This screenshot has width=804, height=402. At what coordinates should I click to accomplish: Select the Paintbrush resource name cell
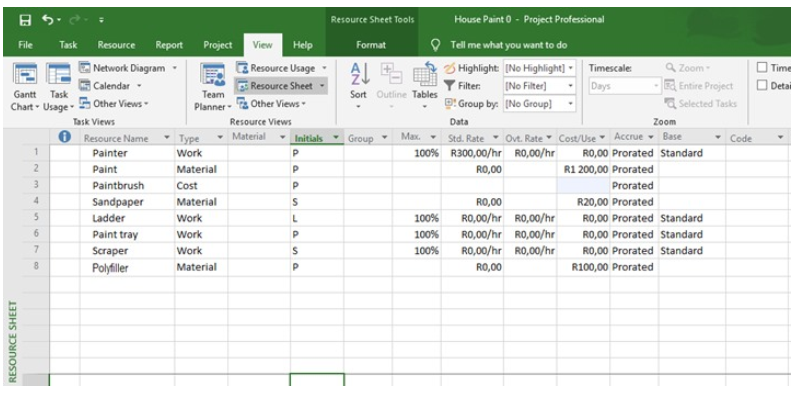pos(127,186)
